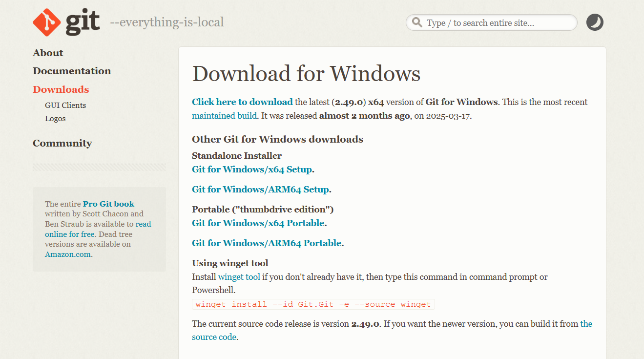This screenshot has width=644, height=359.
Task: Click 'Other Git for Windows downloads' heading
Action: pyautogui.click(x=277, y=139)
